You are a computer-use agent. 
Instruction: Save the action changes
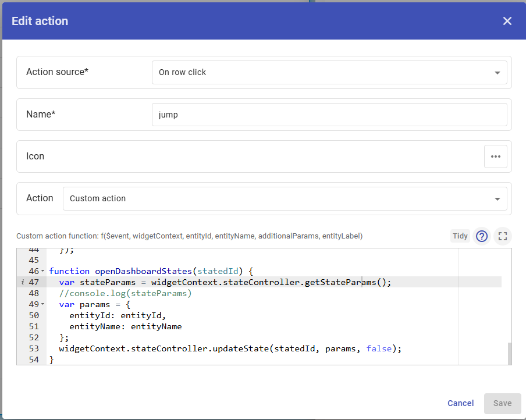502,403
